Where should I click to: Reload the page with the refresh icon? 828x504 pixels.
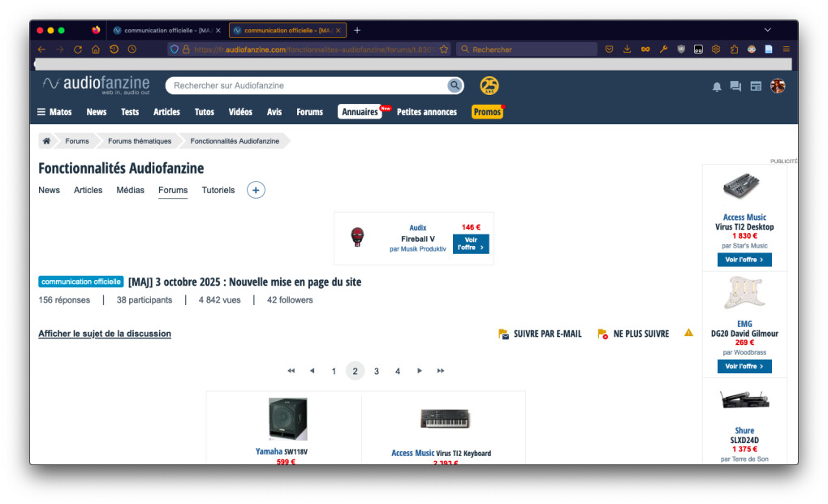point(78,49)
